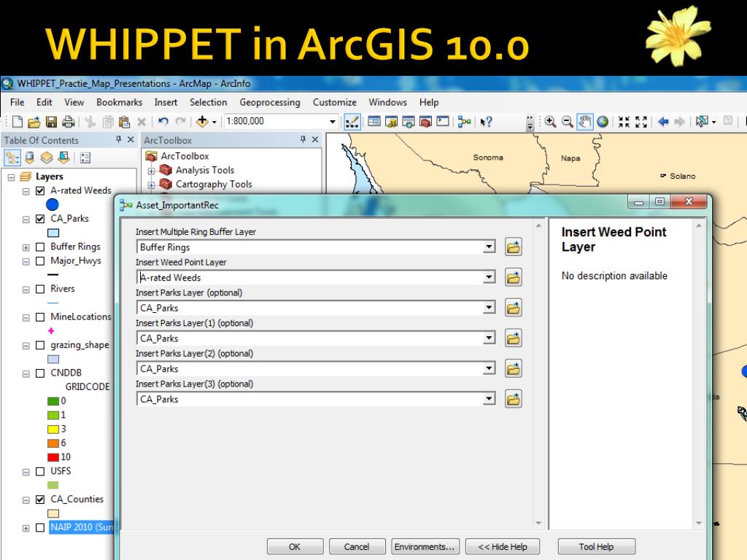
Task: Open the Insert Parks Layer(3) dropdown
Action: tap(489, 399)
